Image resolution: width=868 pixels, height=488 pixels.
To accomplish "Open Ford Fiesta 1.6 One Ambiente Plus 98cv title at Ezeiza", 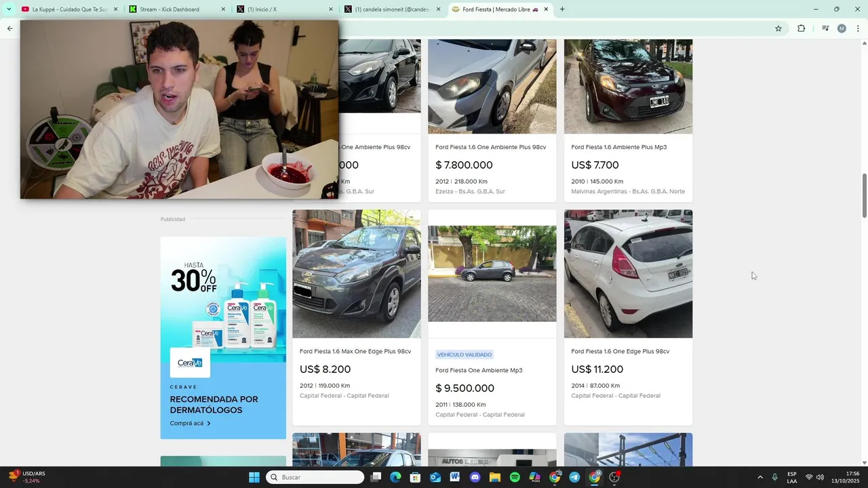I will click(490, 147).
